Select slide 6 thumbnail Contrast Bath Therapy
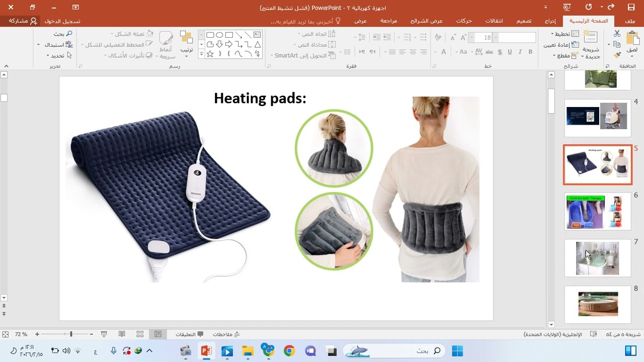This screenshot has height=362, width=644. click(597, 211)
